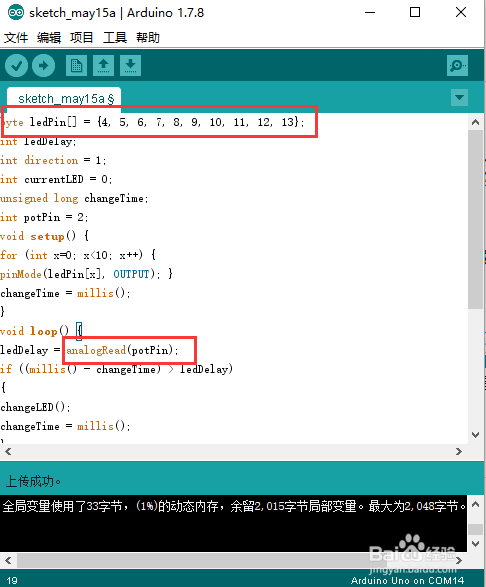Click editor horizontal scroll left arrow
Screen dimensions: 486x587
(x=8, y=452)
